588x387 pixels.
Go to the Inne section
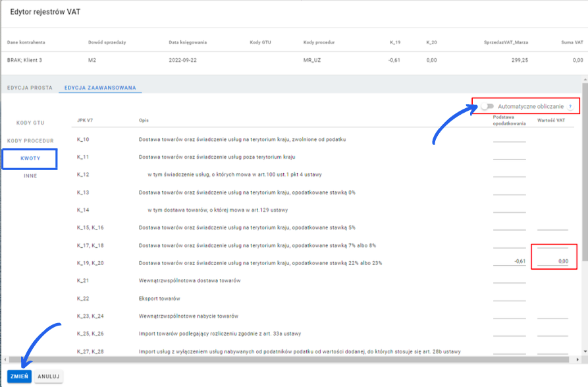[x=30, y=176]
